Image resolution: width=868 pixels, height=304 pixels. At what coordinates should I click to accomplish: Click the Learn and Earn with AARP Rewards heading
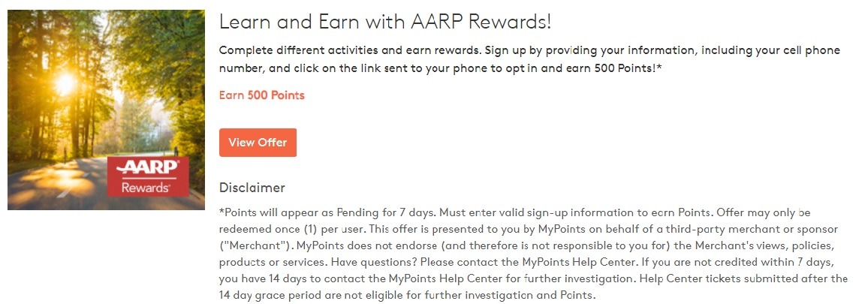click(385, 23)
